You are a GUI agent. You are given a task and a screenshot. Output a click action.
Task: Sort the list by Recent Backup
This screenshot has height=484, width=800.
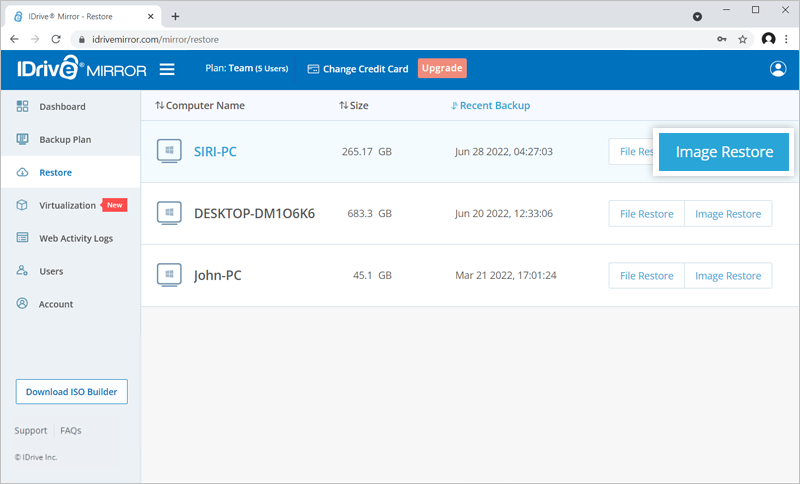pyautogui.click(x=490, y=106)
